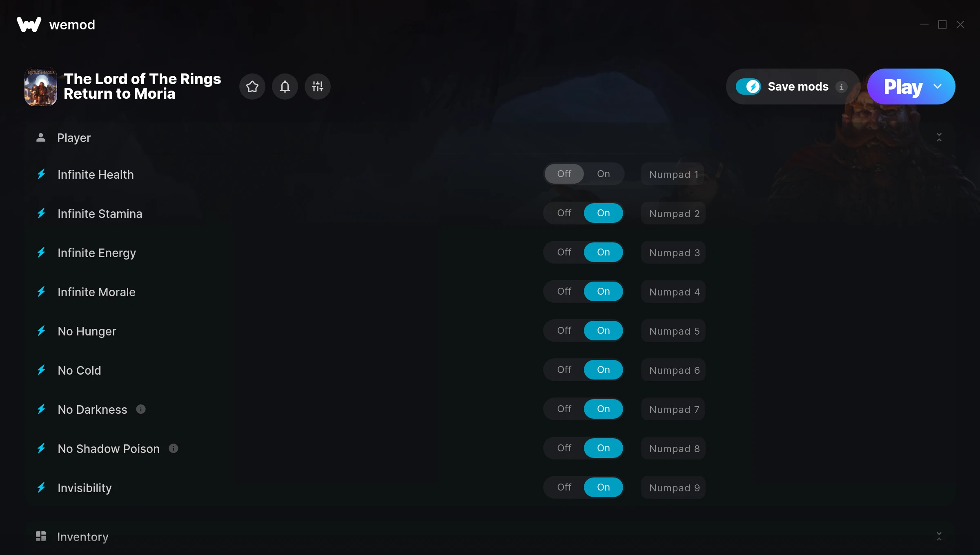The height and width of the screenshot is (555, 980).
Task: Click the lightning bolt icon next to Invisibility
Action: [x=41, y=488]
